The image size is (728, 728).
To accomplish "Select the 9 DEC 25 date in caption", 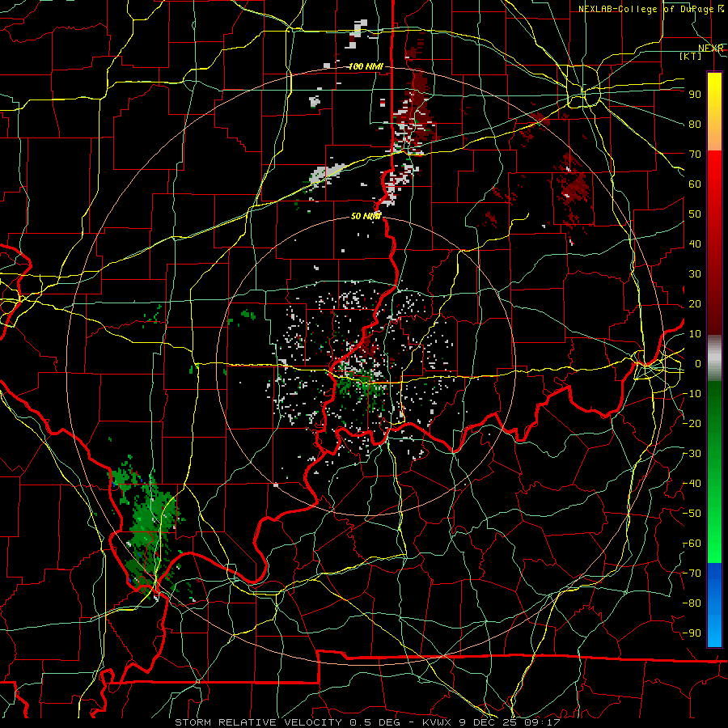I will click(x=488, y=722).
